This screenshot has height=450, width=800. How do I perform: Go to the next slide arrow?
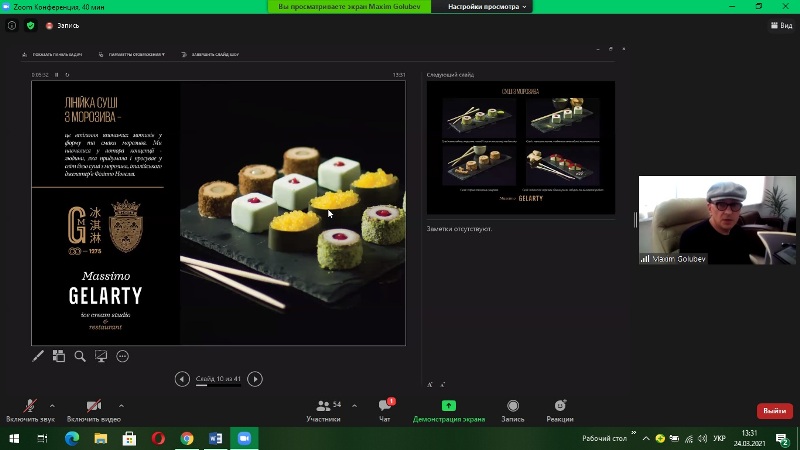tap(255, 379)
